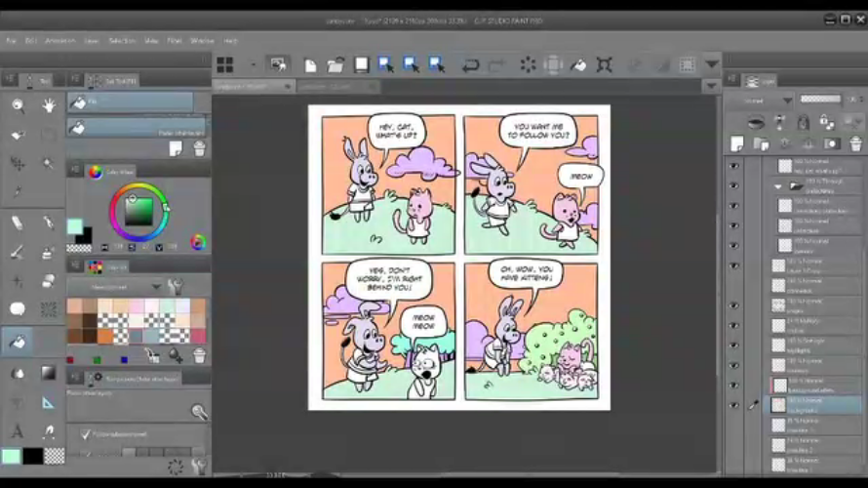The image size is (868, 488).
Task: Select the Refer other layers fill sub tool
Action: point(137,128)
